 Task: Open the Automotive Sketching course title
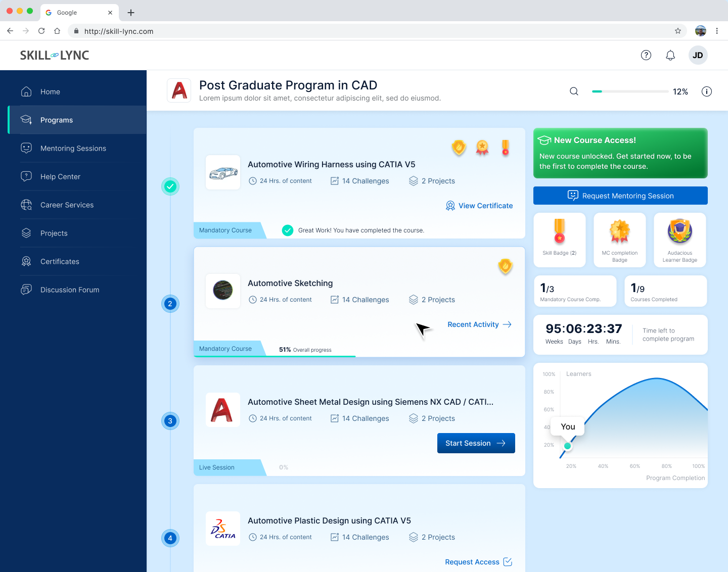(290, 283)
